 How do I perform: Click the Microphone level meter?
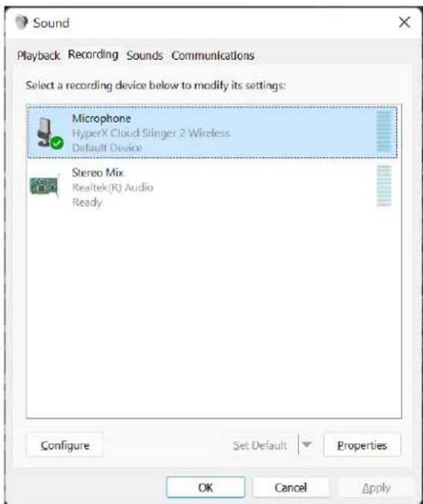[x=384, y=131]
